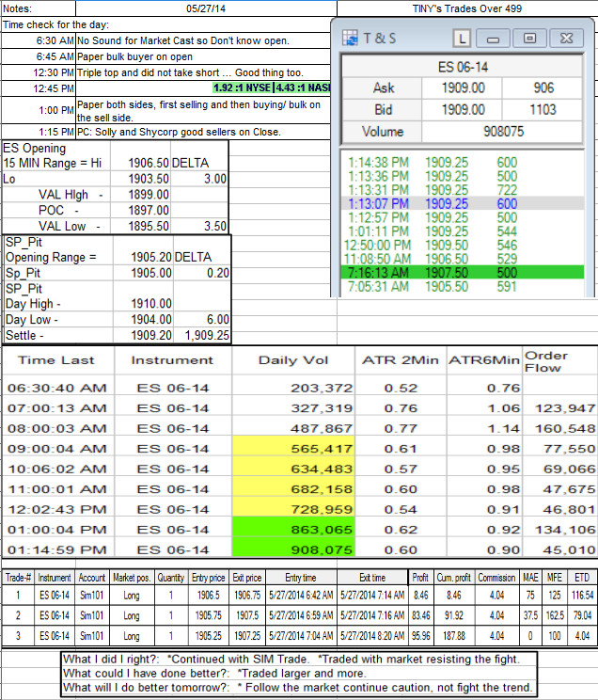This screenshot has width=598, height=700.
Task: Select trade 2 exit price 1907.5
Action: point(247,615)
